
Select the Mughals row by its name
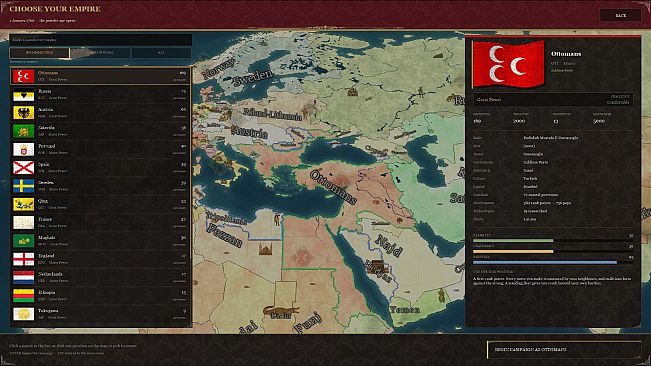pos(46,237)
